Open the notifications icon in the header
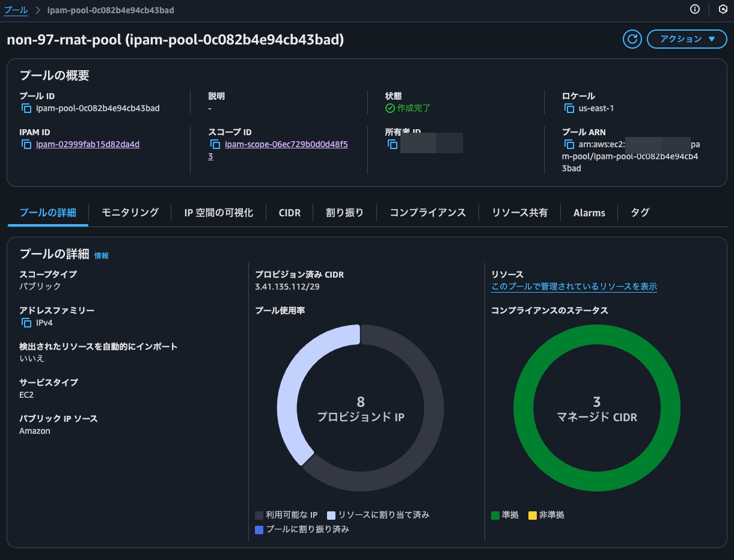Image resolution: width=734 pixels, height=560 pixels. point(723,10)
